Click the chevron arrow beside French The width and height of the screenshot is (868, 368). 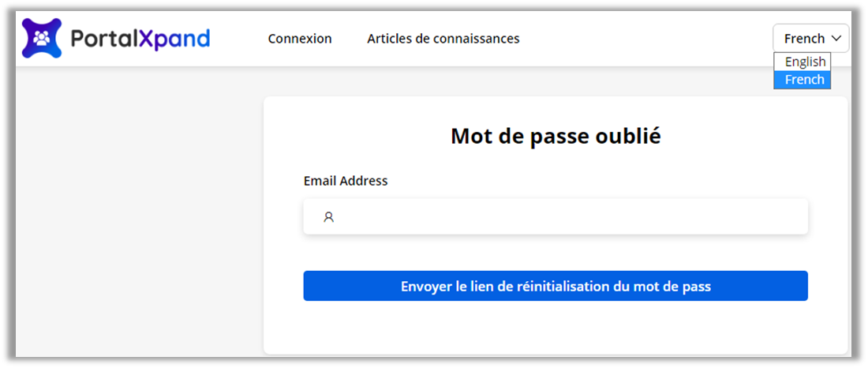(x=836, y=39)
